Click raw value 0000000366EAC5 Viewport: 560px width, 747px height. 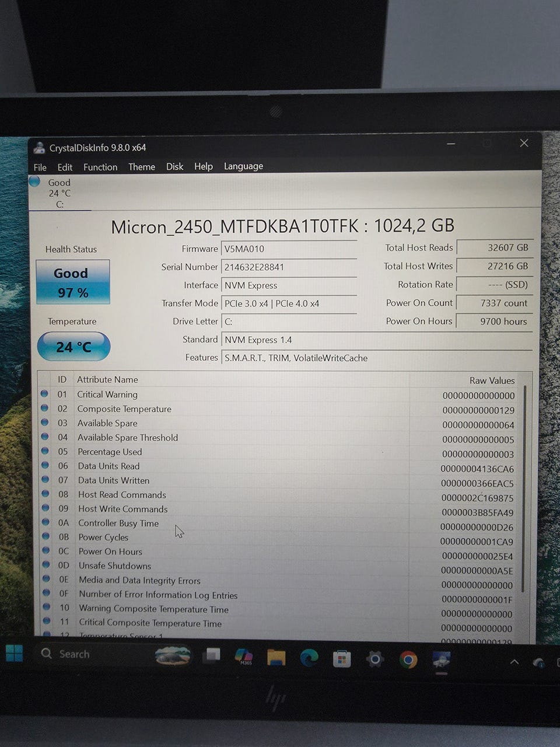(x=477, y=483)
